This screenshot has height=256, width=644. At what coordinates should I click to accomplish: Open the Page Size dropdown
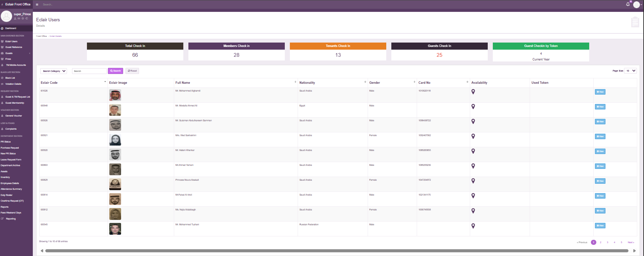pyautogui.click(x=631, y=71)
